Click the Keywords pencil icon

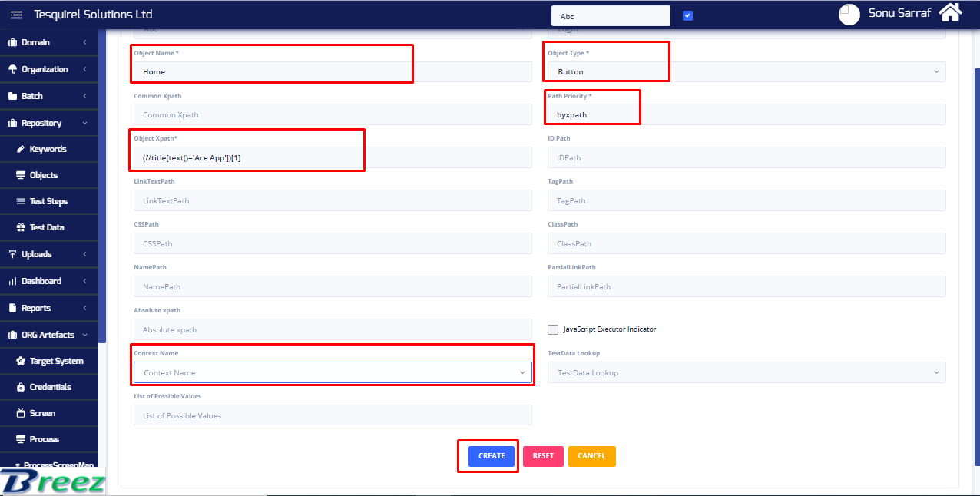pyautogui.click(x=22, y=149)
